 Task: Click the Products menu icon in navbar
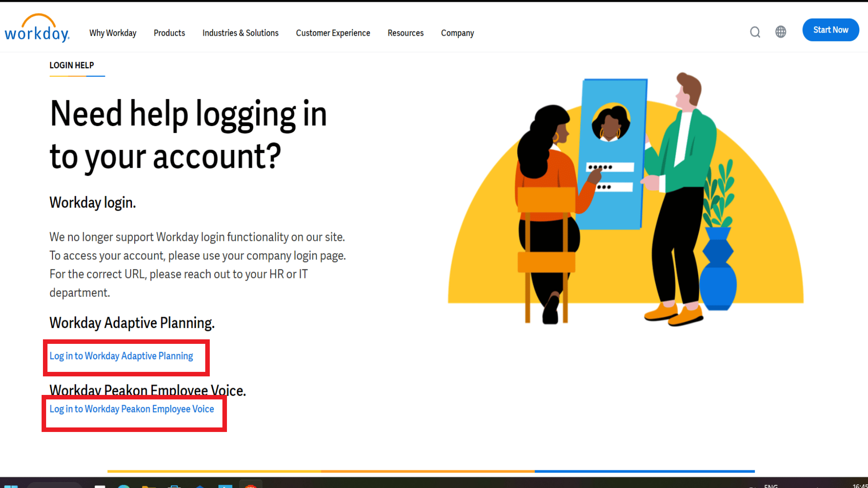click(169, 33)
